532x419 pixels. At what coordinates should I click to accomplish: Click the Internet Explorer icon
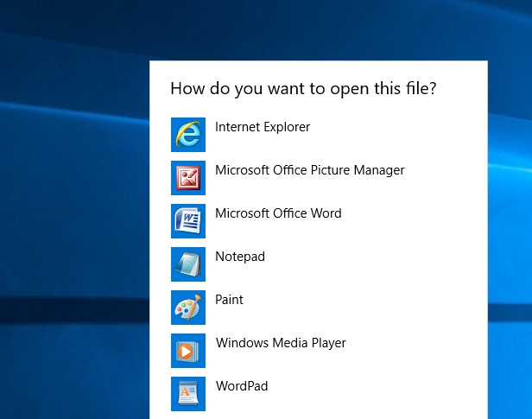click(x=188, y=135)
